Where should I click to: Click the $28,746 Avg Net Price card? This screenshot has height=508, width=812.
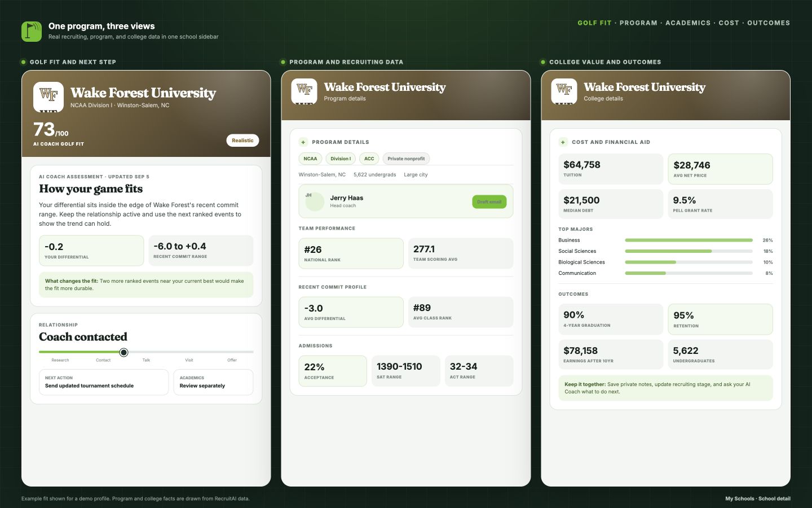point(721,169)
